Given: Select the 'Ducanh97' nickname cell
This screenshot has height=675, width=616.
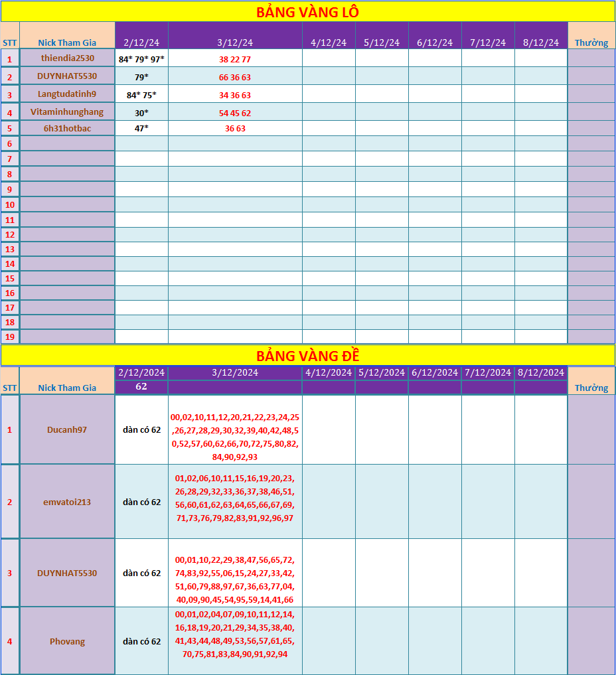Looking at the screenshot, I should (x=68, y=429).
